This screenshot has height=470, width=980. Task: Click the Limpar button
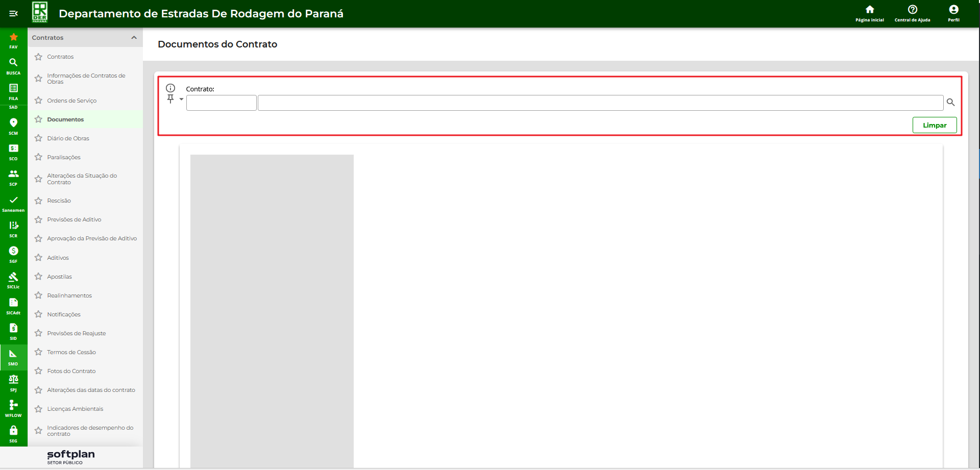click(934, 125)
